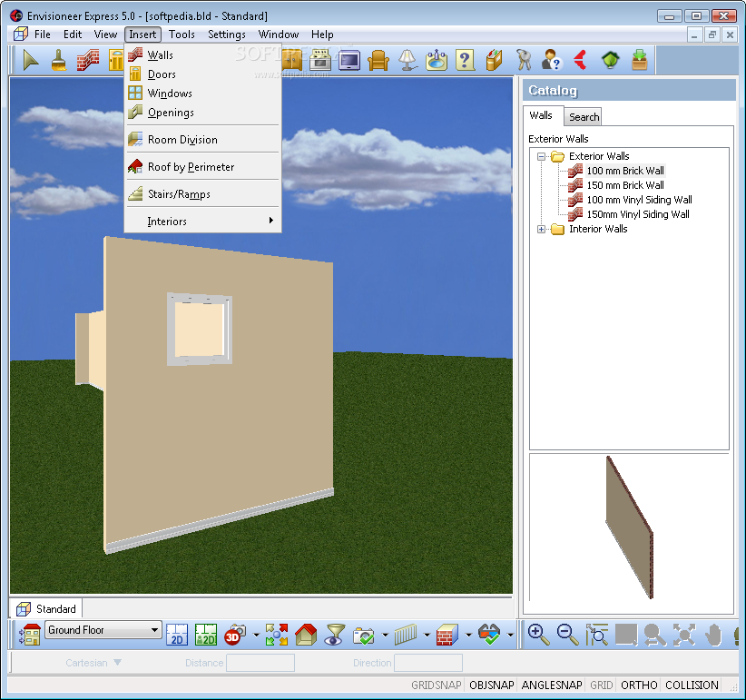Click the Zoom In magnifier

click(x=538, y=635)
